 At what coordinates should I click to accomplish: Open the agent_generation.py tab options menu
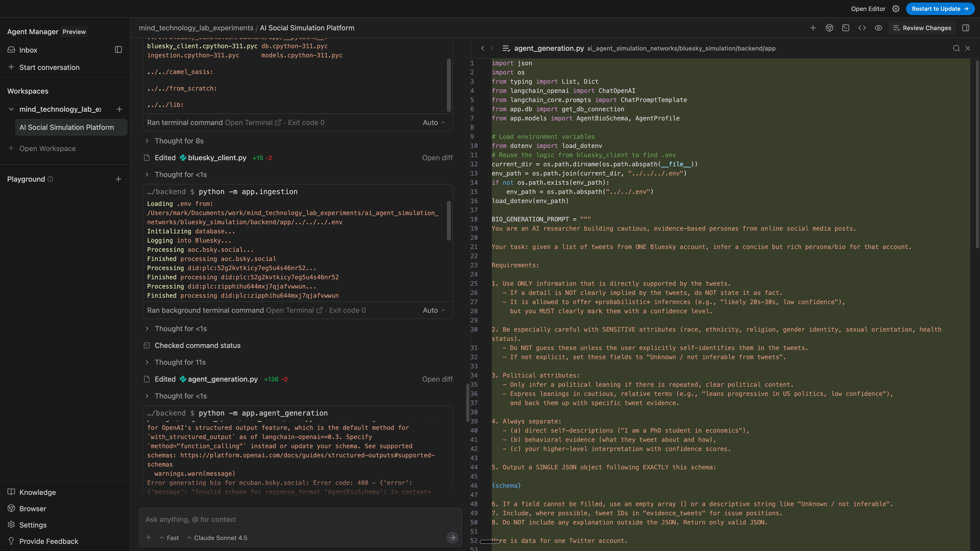click(506, 48)
